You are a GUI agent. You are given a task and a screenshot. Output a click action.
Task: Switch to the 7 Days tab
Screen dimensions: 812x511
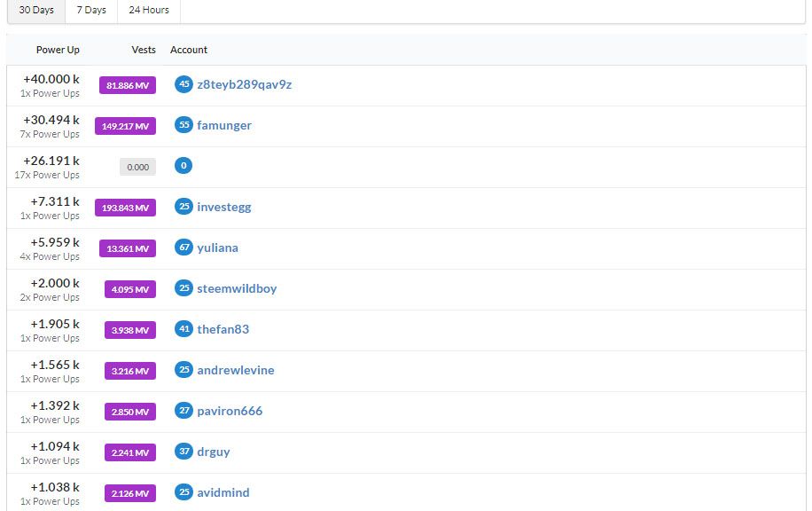(91, 10)
